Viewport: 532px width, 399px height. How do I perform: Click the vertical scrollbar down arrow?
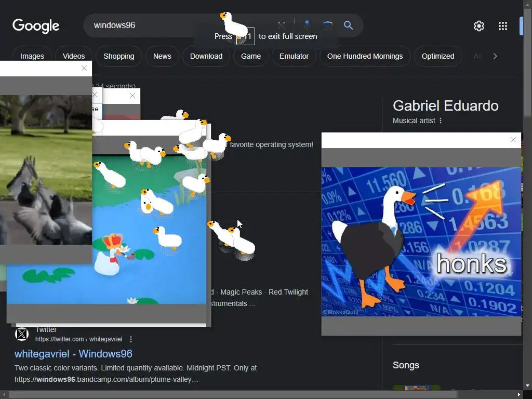tap(528, 386)
